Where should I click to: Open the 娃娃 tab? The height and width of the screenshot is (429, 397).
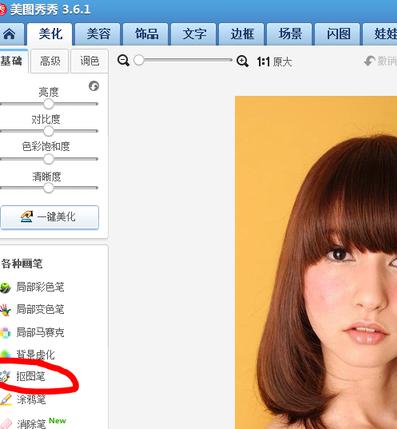point(380,34)
